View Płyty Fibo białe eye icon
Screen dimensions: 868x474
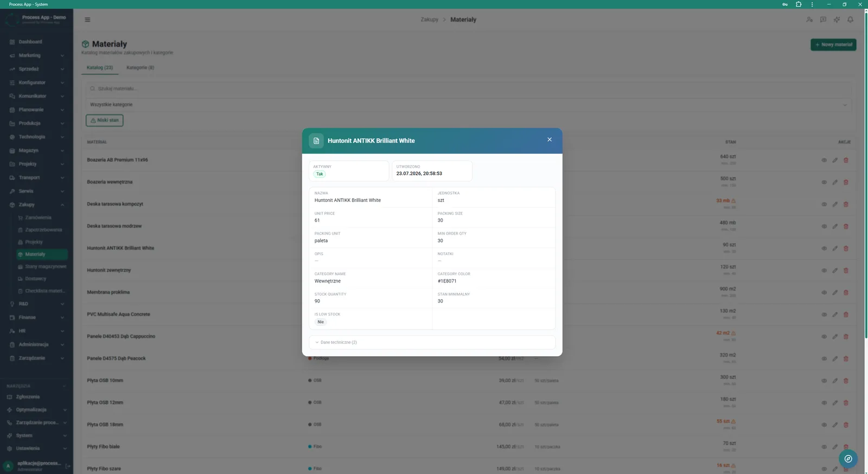824,447
